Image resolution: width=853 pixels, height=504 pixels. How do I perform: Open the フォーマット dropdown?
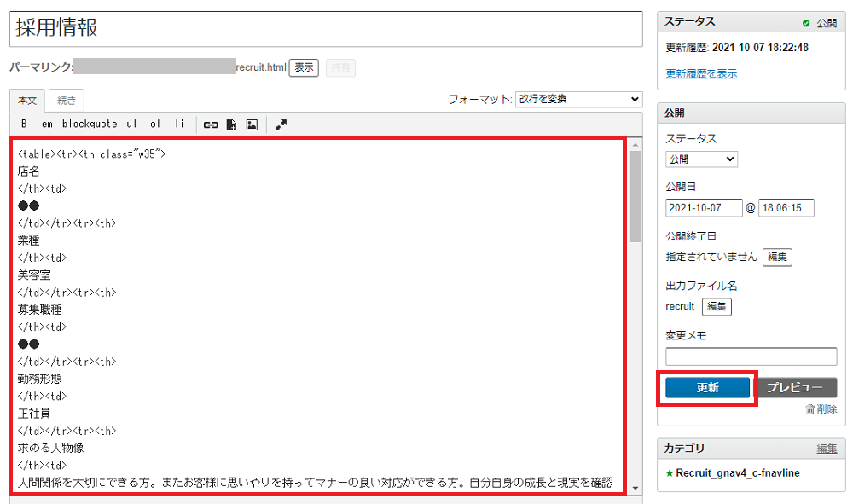tap(579, 99)
